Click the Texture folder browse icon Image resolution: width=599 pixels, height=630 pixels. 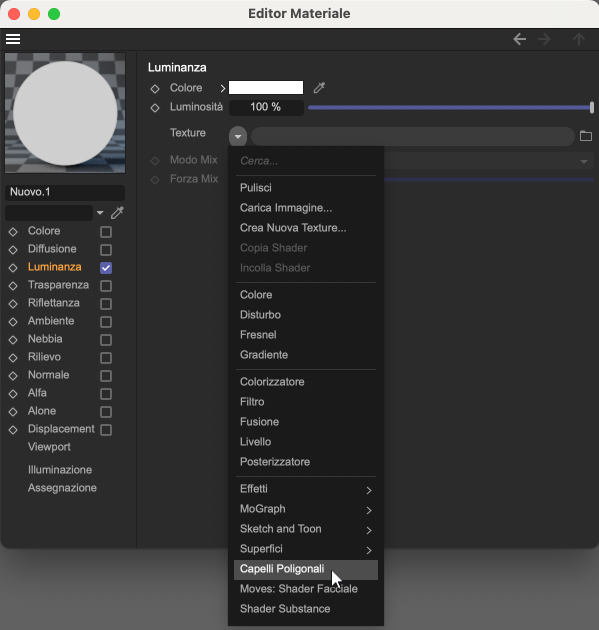click(x=586, y=136)
